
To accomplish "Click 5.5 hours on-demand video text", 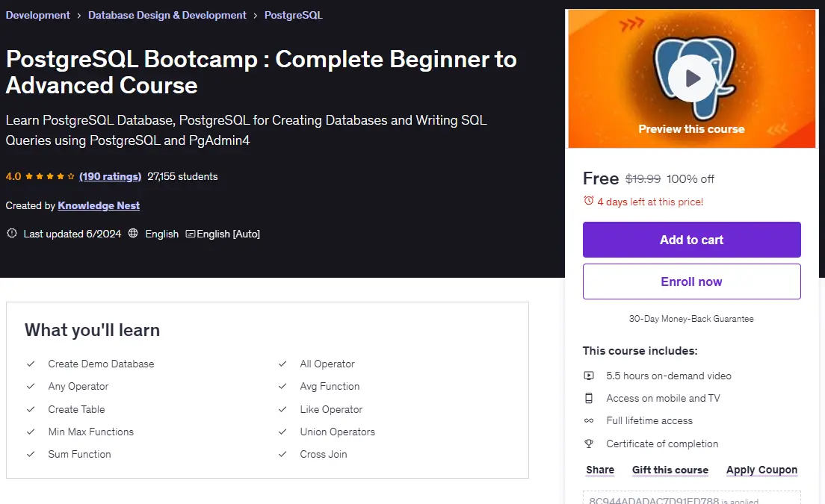I will pos(669,376).
